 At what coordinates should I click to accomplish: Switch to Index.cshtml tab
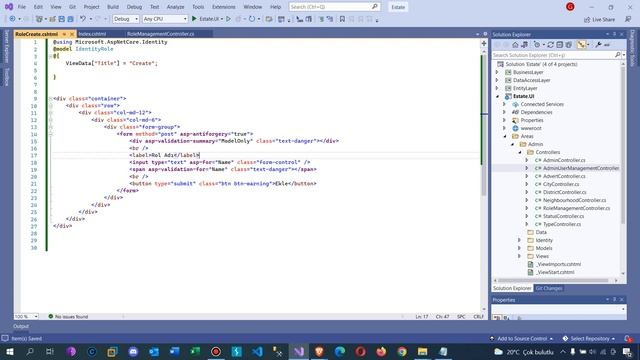(x=92, y=34)
